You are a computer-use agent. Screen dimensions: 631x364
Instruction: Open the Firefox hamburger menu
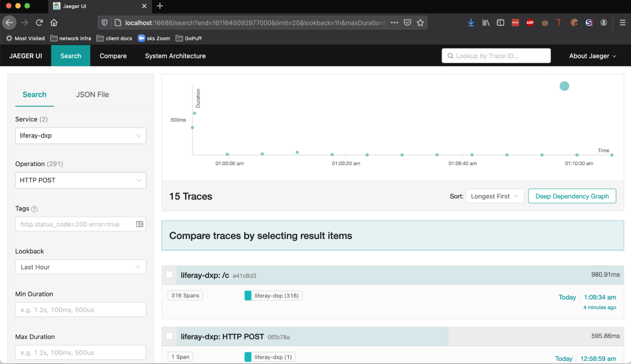622,23
